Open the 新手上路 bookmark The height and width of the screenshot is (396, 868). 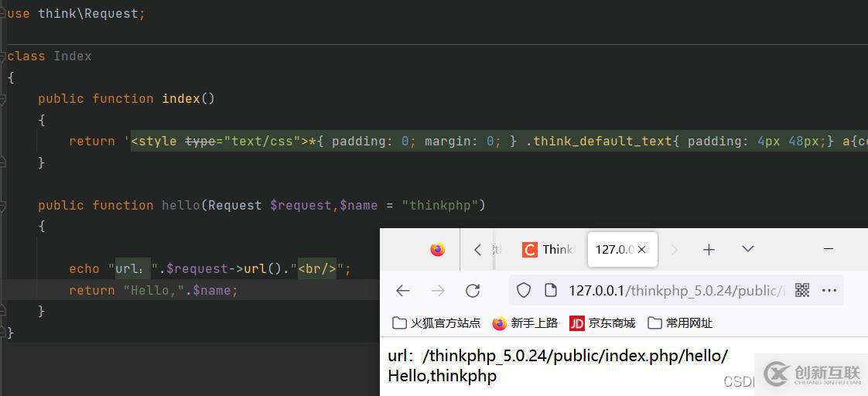tap(525, 323)
